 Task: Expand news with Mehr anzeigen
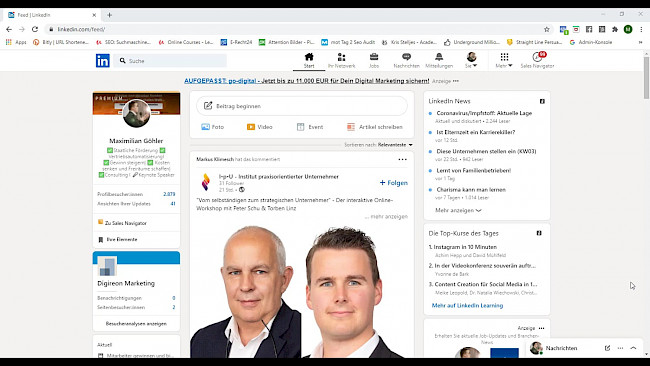click(458, 210)
